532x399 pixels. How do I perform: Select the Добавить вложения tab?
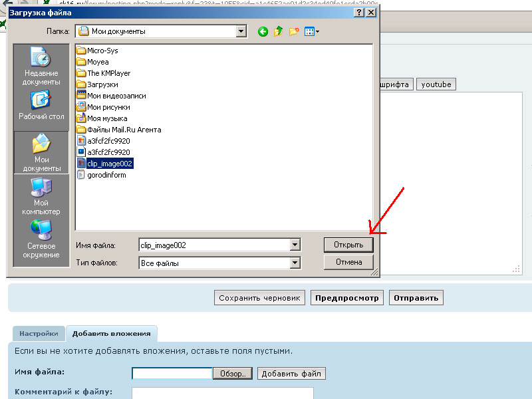point(111,334)
